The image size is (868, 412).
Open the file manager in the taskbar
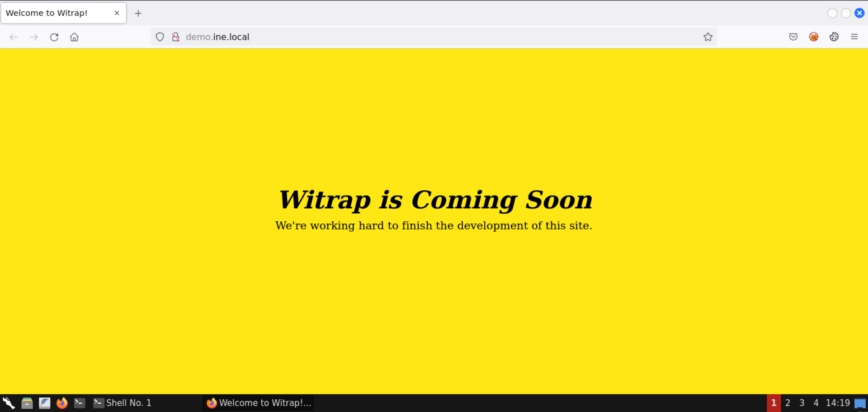click(27, 403)
